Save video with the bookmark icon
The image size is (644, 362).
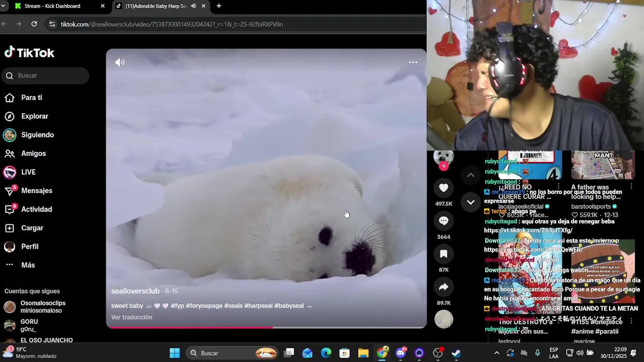point(444,254)
